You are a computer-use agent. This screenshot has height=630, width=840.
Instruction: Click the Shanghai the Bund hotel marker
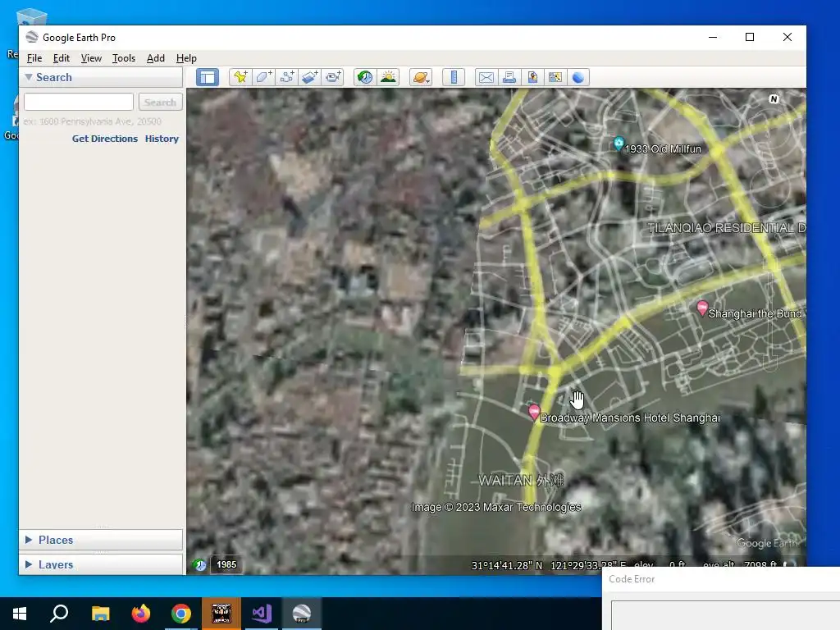[702, 308]
